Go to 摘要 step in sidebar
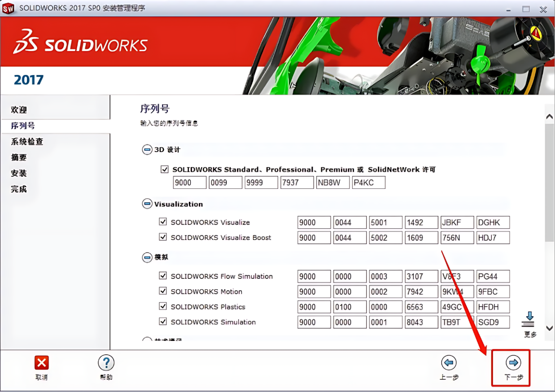Viewport: 555px width, 392px height. (19, 157)
